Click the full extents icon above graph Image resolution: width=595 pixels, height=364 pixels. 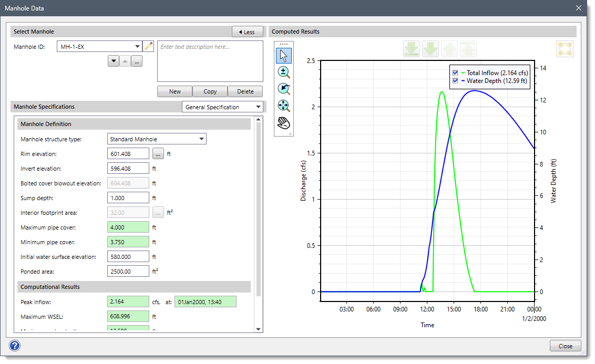565,49
